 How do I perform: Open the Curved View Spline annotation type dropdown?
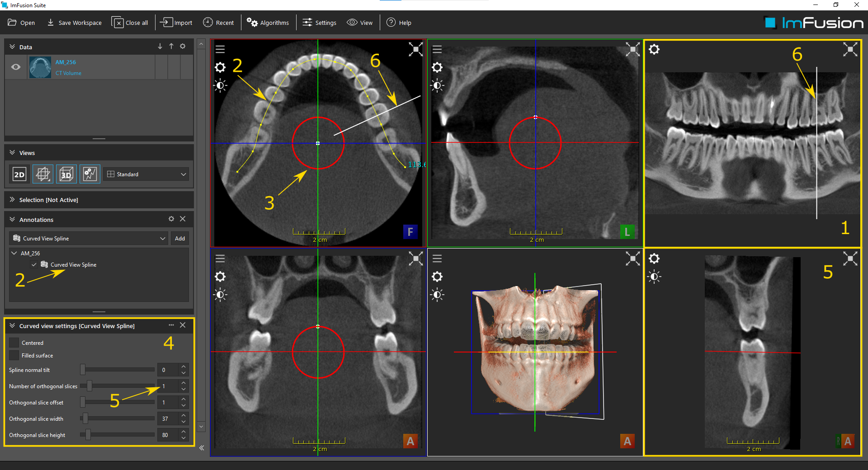point(89,238)
